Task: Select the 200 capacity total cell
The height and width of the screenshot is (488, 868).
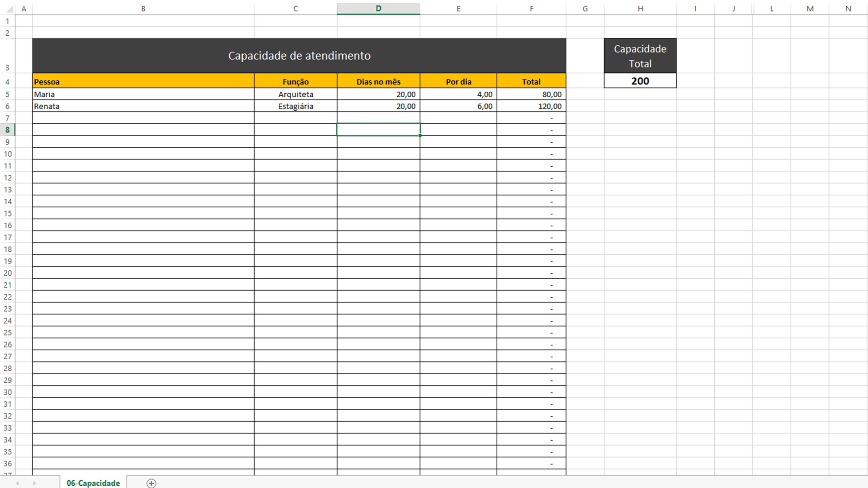Action: click(640, 81)
